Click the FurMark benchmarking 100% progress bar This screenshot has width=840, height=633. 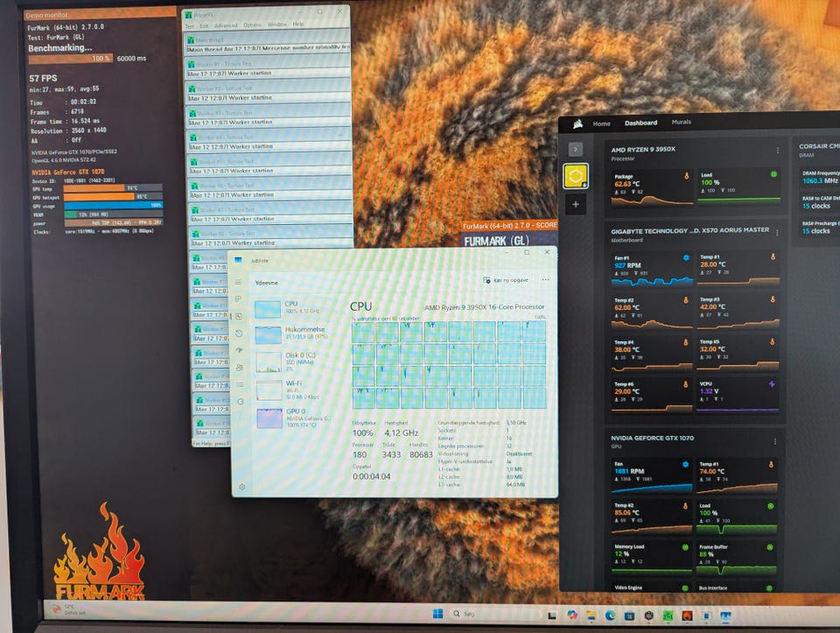[x=70, y=58]
